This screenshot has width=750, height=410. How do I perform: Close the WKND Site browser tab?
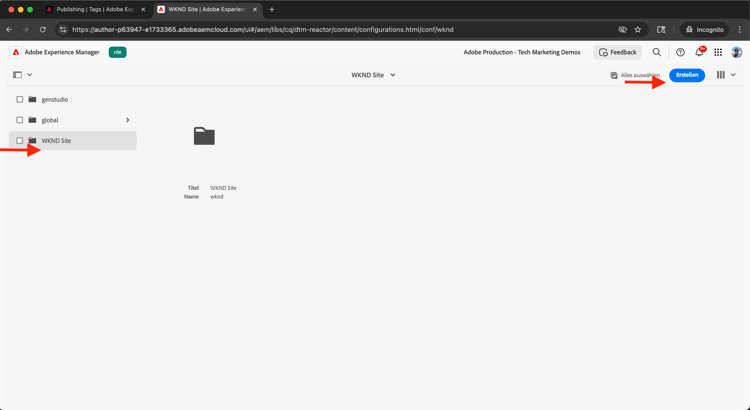[x=255, y=10]
